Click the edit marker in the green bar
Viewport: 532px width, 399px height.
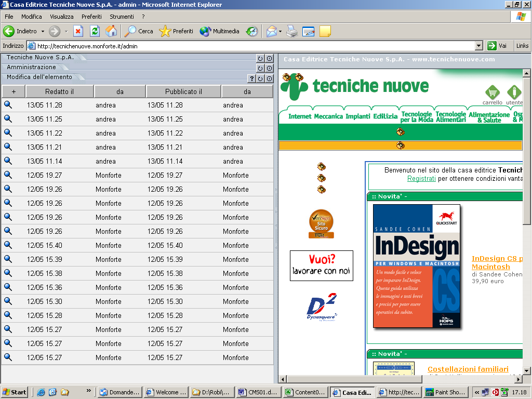pyautogui.click(x=401, y=131)
